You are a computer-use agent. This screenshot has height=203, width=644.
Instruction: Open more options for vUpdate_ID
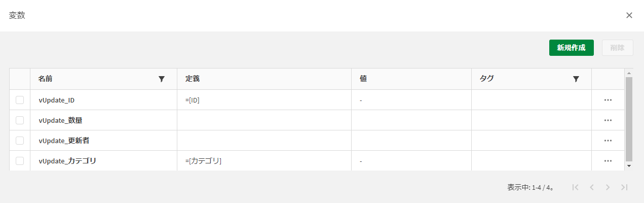608,100
